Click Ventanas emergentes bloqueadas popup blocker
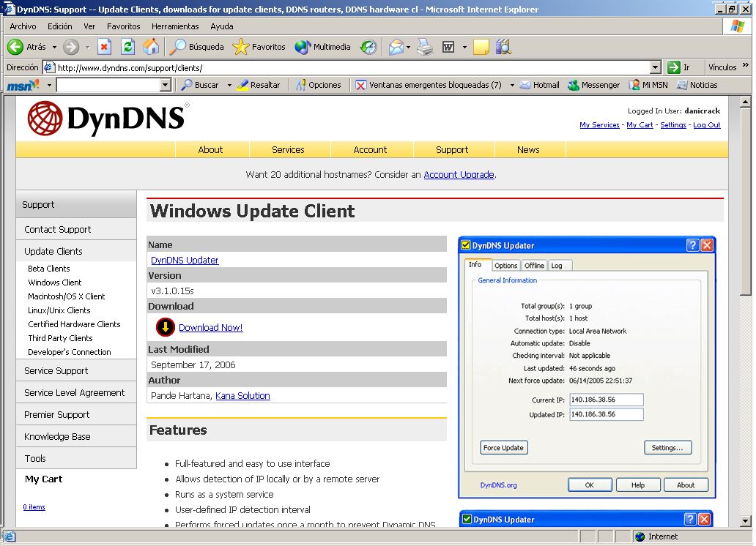Screen dimensions: 756x546 coord(428,86)
